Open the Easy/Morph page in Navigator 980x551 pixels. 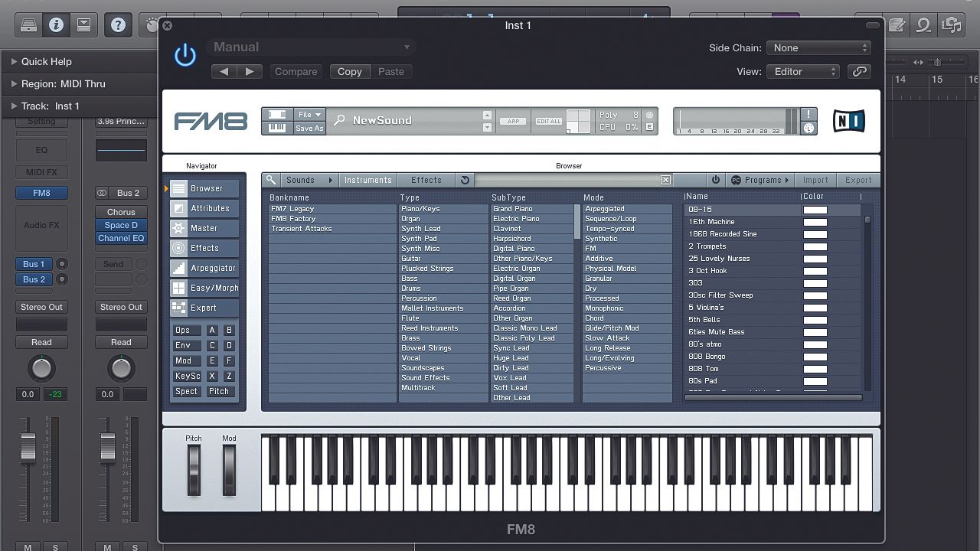pos(204,288)
